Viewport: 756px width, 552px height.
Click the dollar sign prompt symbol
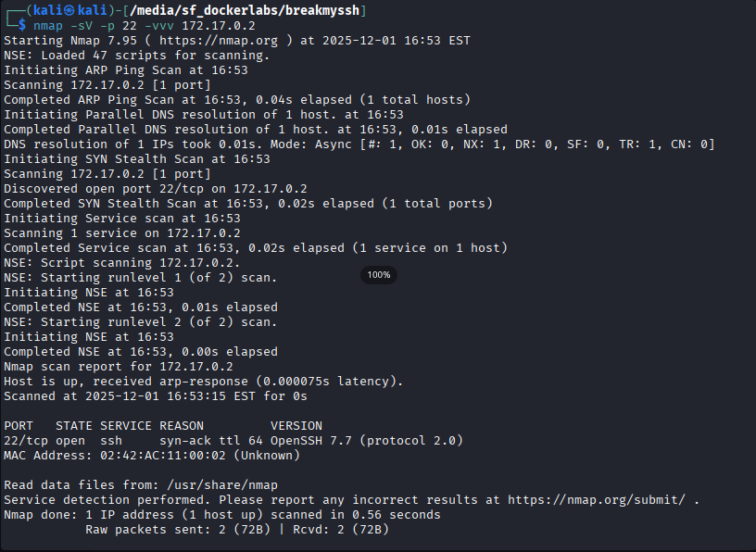[x=22, y=26]
